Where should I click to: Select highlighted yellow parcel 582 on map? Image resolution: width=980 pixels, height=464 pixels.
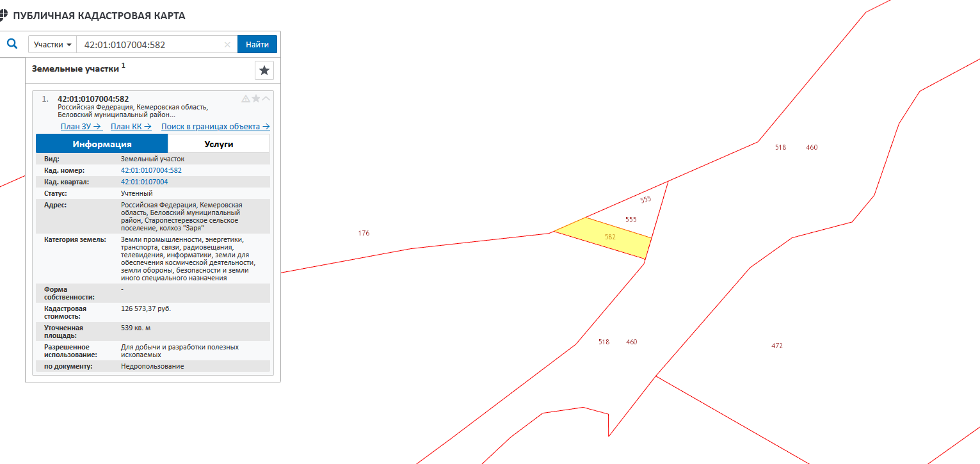click(602, 237)
